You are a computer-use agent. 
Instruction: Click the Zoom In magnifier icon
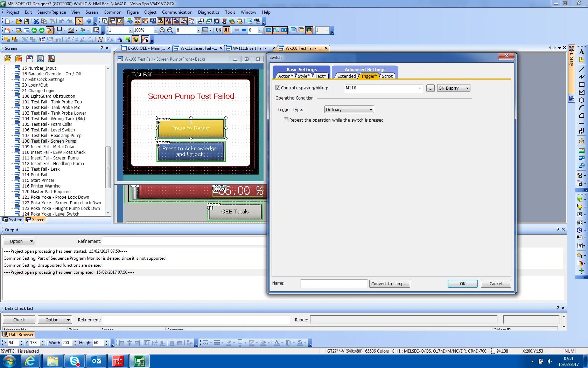tap(162, 30)
